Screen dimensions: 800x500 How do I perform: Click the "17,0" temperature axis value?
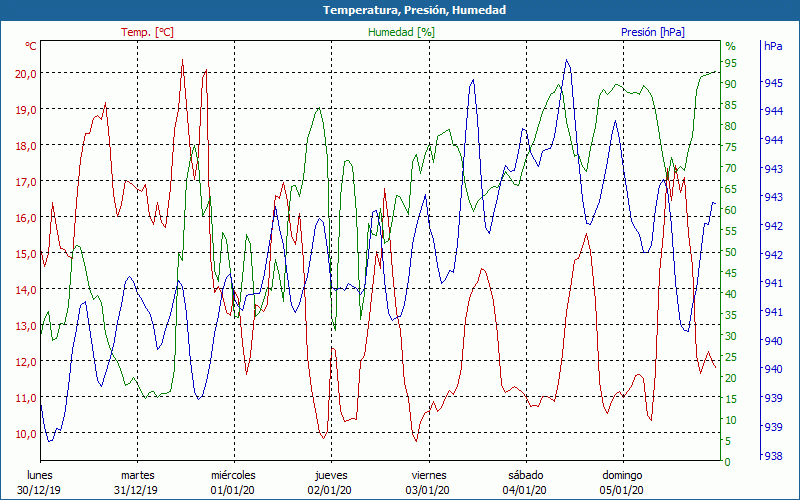click(x=27, y=182)
